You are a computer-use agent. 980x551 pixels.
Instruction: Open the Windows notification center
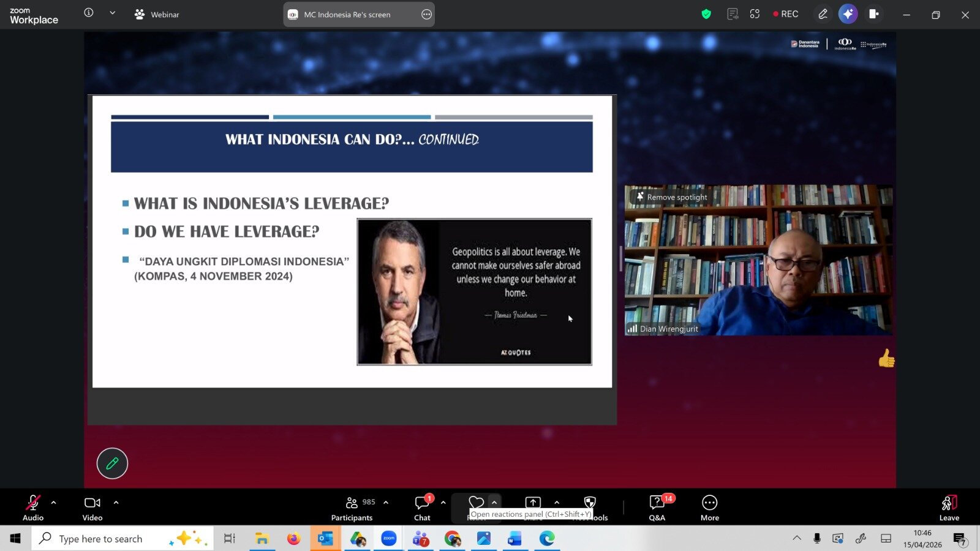tap(960, 538)
